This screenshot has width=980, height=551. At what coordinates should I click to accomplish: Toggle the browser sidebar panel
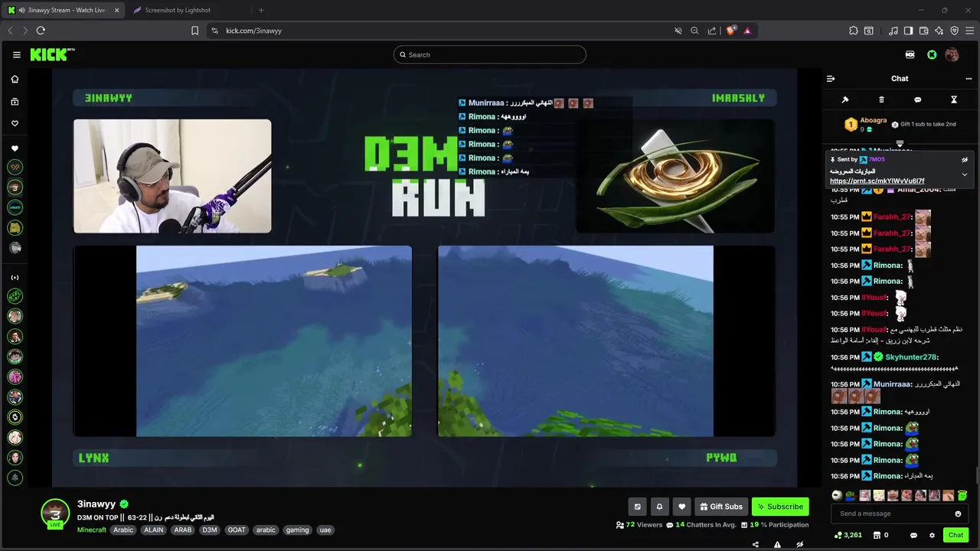[x=908, y=31]
